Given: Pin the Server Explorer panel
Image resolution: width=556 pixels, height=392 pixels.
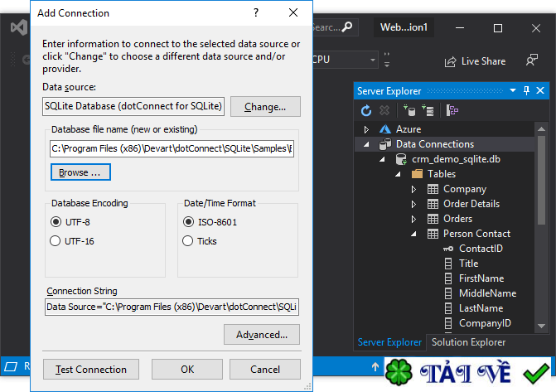Looking at the screenshot, I should pos(526,91).
